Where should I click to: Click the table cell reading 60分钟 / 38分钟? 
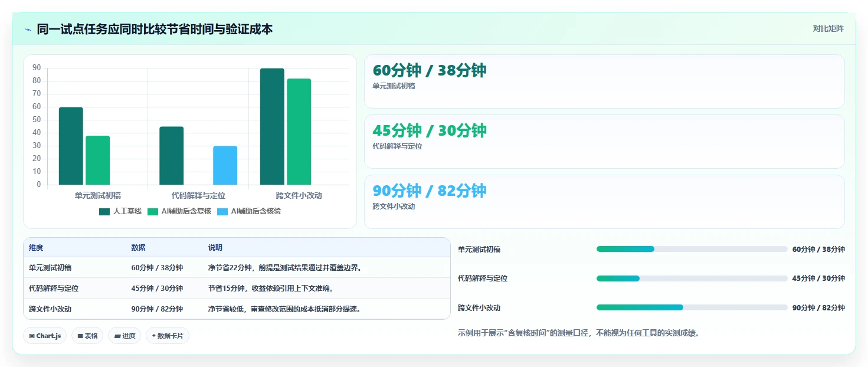[x=157, y=268]
